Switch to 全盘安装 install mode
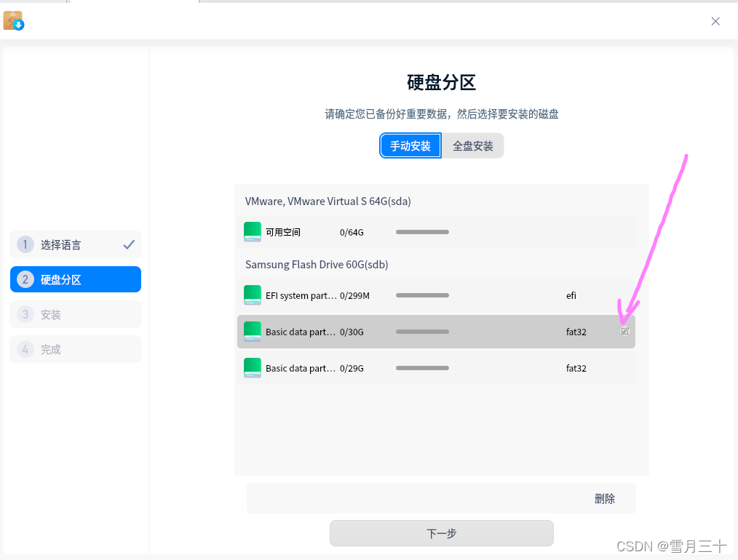 click(x=472, y=145)
